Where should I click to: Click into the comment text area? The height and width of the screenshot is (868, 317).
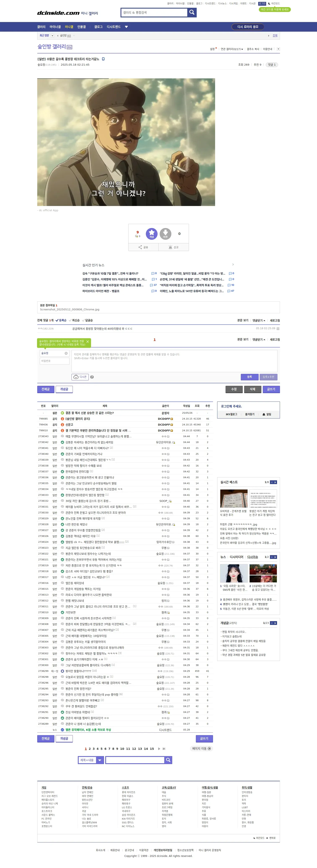[x=174, y=361]
